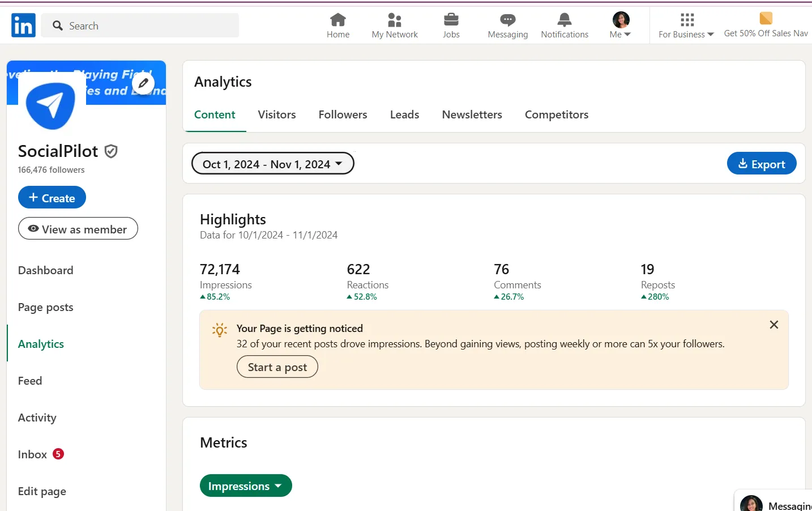
Task: Open the Me profile menu
Action: click(621, 26)
